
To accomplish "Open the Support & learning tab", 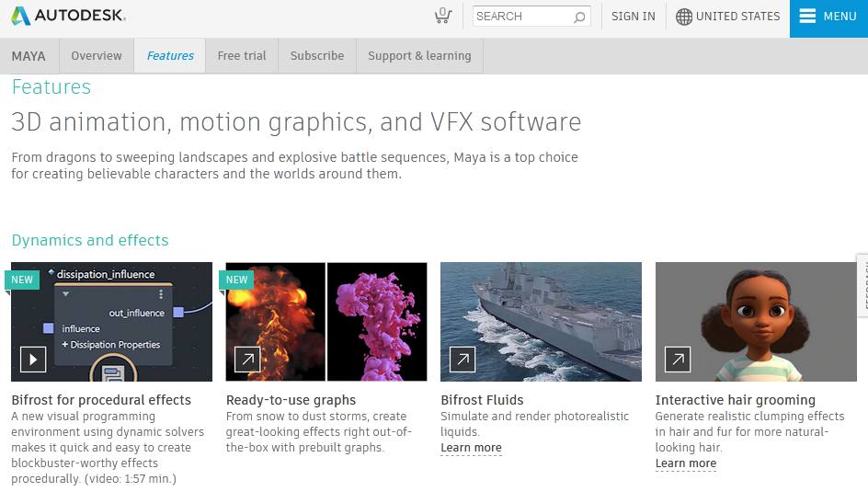I will point(419,56).
